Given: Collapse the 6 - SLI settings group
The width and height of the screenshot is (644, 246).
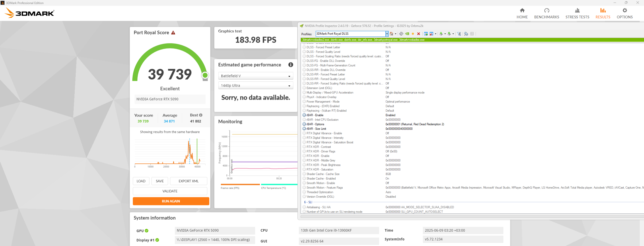Looking at the screenshot, I should pyautogui.click(x=308, y=202).
